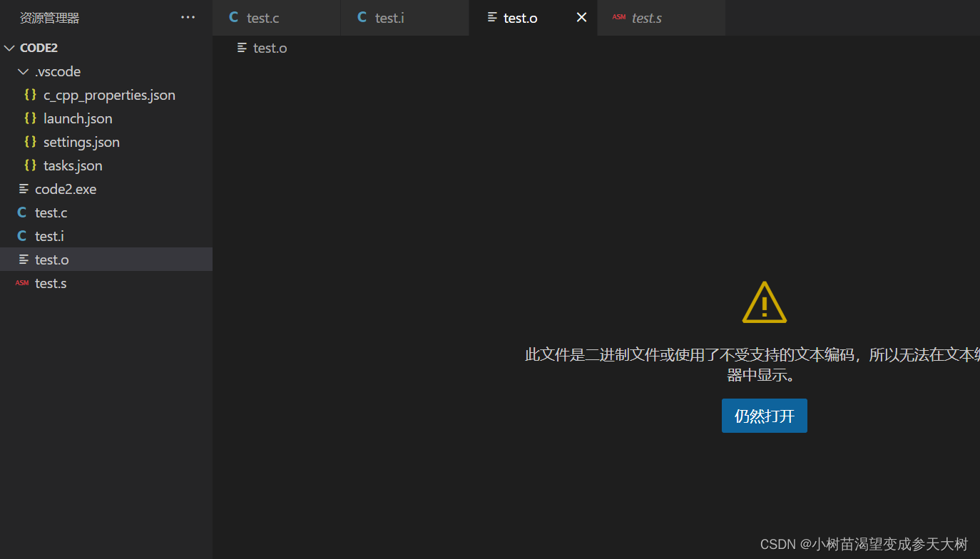This screenshot has width=980, height=559.
Task: Click the braces icon beside c_cpp_properties.json
Action: pyautogui.click(x=30, y=95)
